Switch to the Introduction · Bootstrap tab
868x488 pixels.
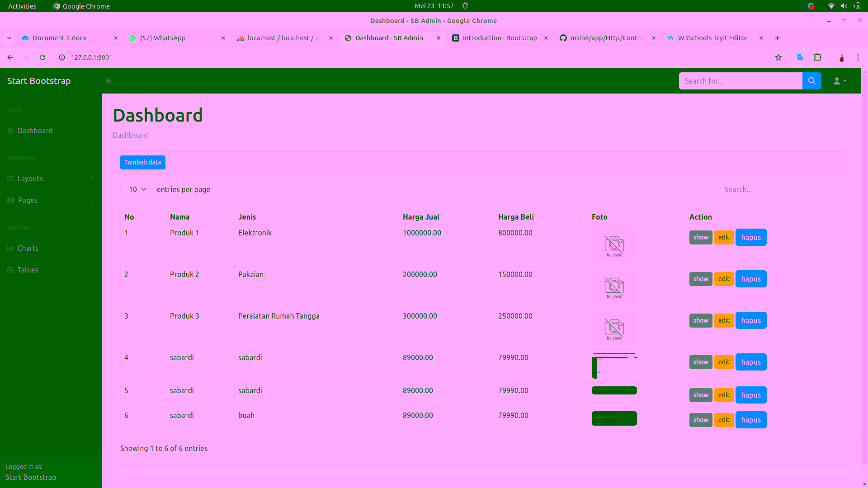click(499, 38)
